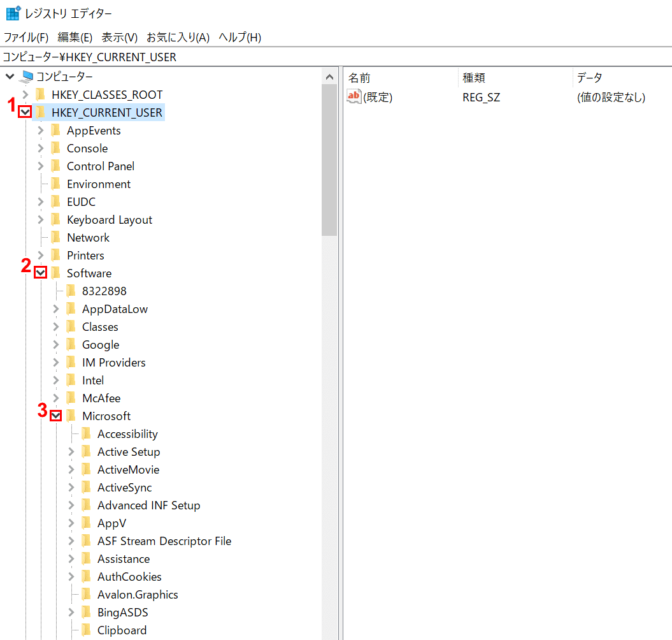Click the HKEY_CLASSES_ROOT folder icon
This screenshot has height=640, width=672.
(x=41, y=95)
